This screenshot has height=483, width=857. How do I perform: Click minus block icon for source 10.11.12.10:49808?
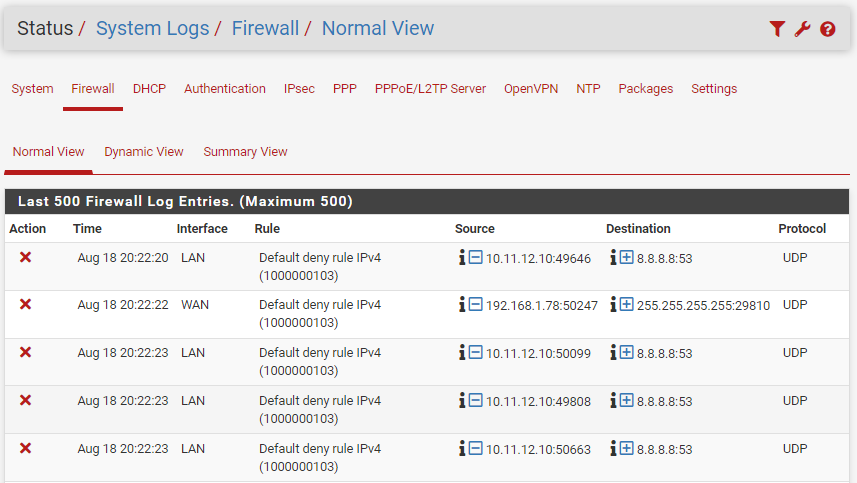click(476, 400)
